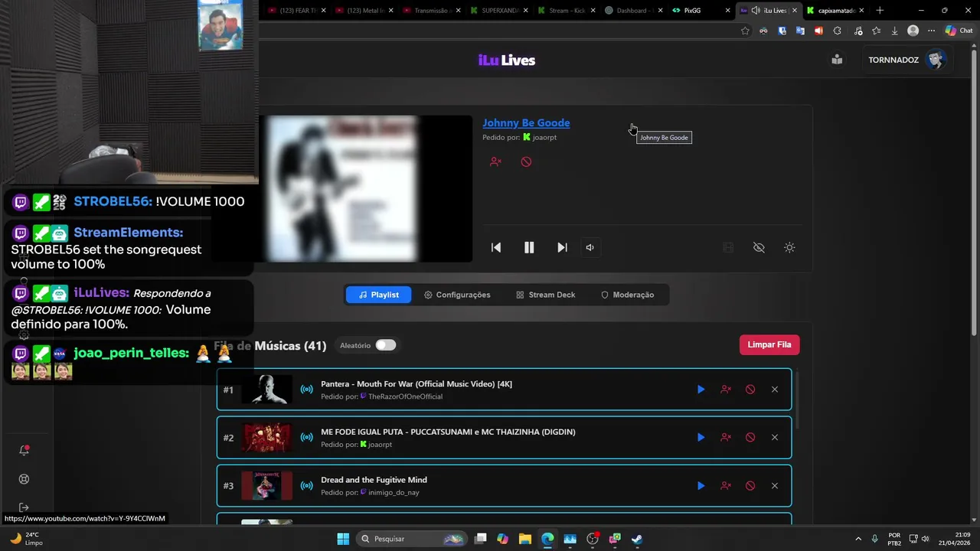Toggle the Aleatório shuffle switch
The image size is (980, 551).
[x=386, y=345]
